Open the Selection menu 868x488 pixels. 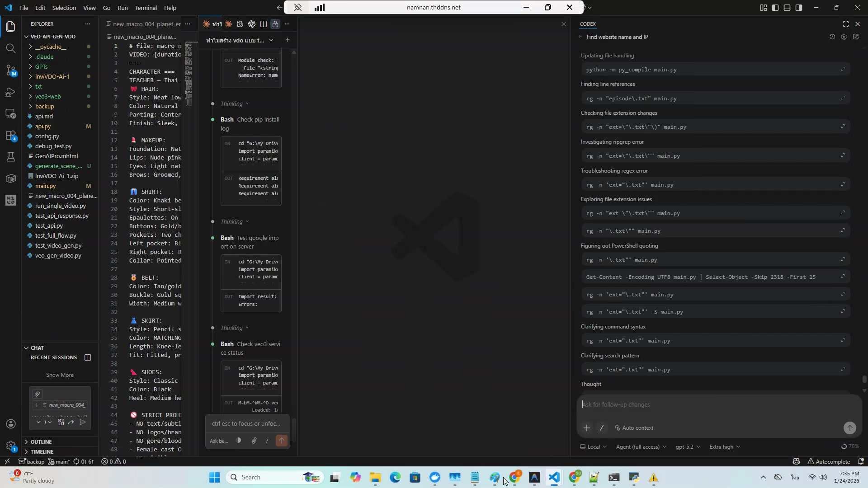[x=64, y=8]
